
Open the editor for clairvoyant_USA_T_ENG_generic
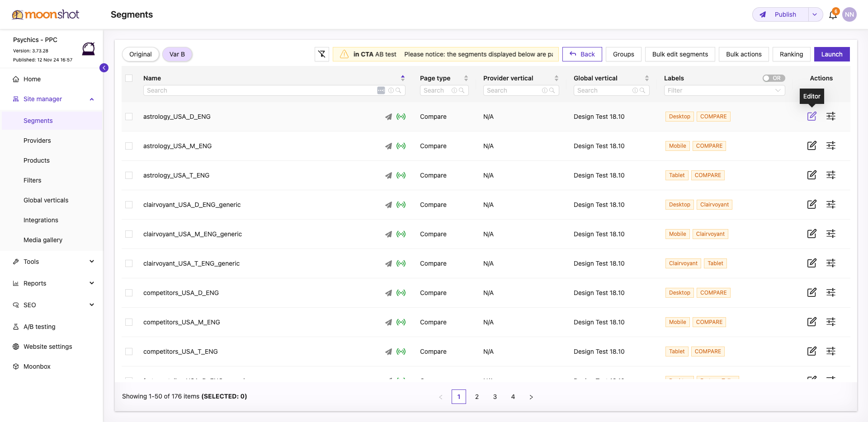[812, 263]
